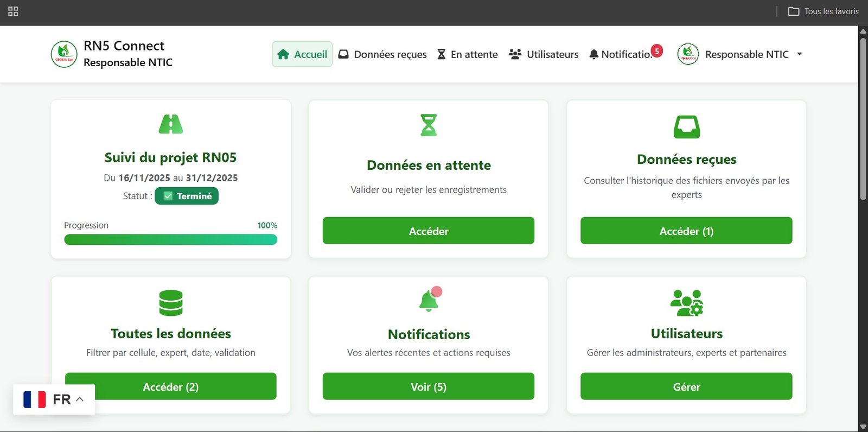Open the FR language selector

[x=54, y=400]
